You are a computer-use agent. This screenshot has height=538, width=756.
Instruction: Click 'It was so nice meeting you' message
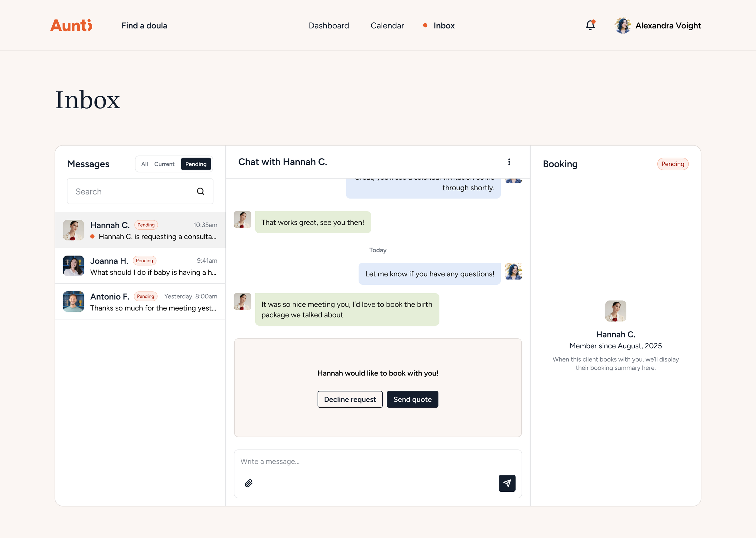point(347,310)
